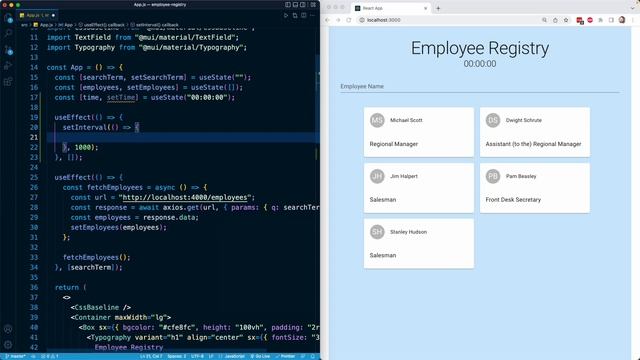
Task: Open Accounts menu in VS Code activity bar
Action: [8, 329]
